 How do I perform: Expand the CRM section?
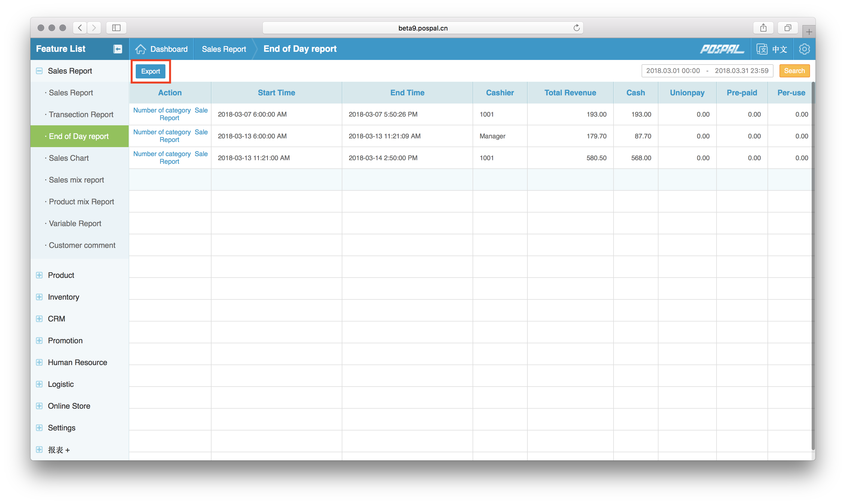click(x=40, y=318)
